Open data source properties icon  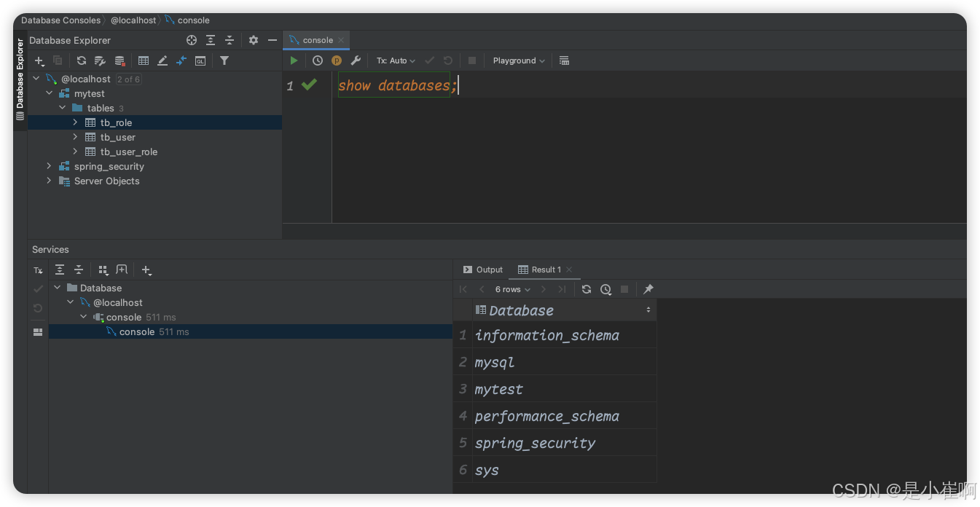pyautogui.click(x=101, y=60)
